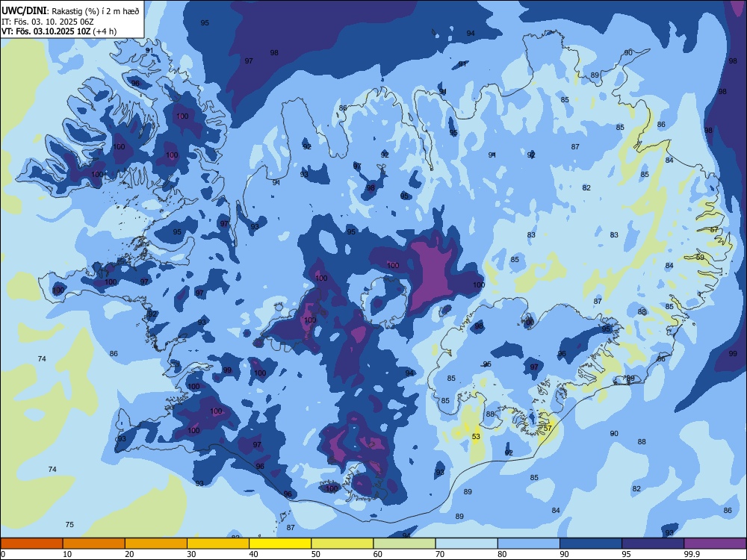
Task: Pick the light blue 80–90 legend swatch
Action: (x=529, y=544)
